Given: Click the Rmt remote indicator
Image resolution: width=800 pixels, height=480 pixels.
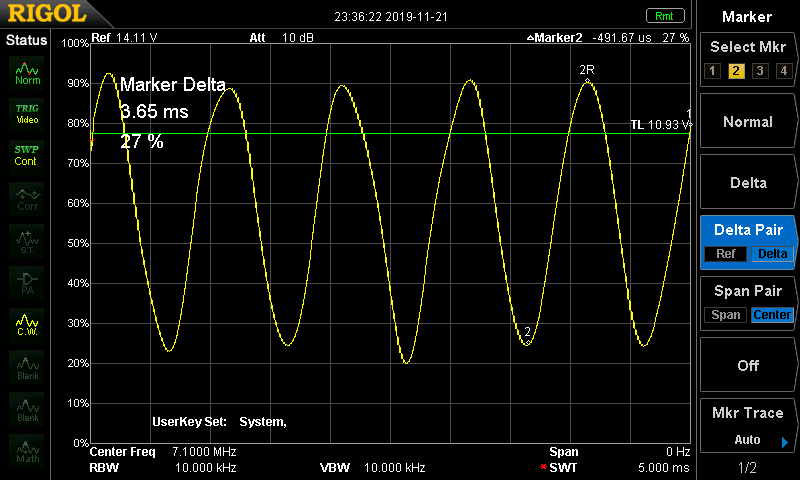Looking at the screenshot, I should 664,16.
